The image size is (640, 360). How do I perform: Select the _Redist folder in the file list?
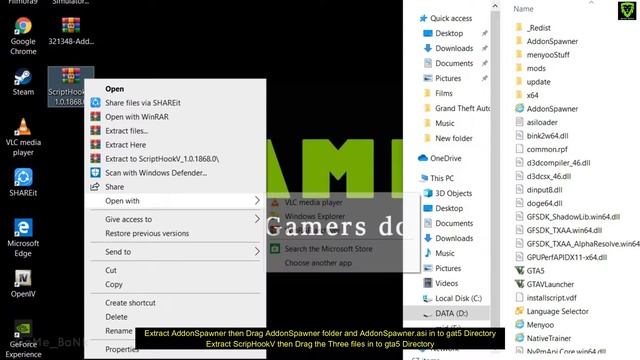pos(538,28)
